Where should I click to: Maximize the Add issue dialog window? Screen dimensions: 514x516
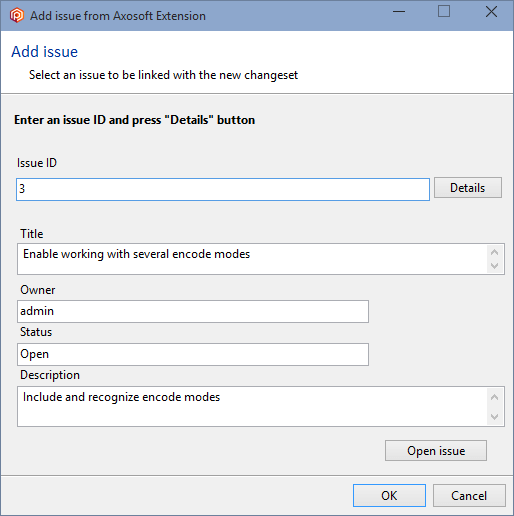444,11
